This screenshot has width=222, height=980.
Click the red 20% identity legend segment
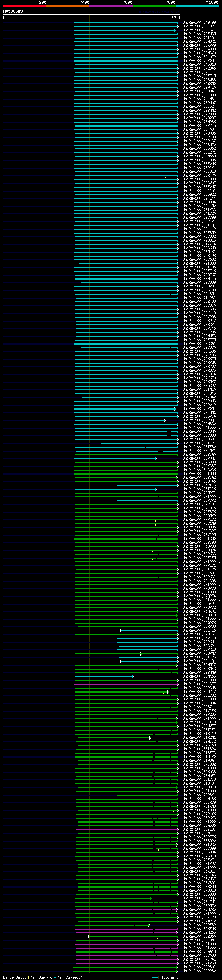click(25, 6)
